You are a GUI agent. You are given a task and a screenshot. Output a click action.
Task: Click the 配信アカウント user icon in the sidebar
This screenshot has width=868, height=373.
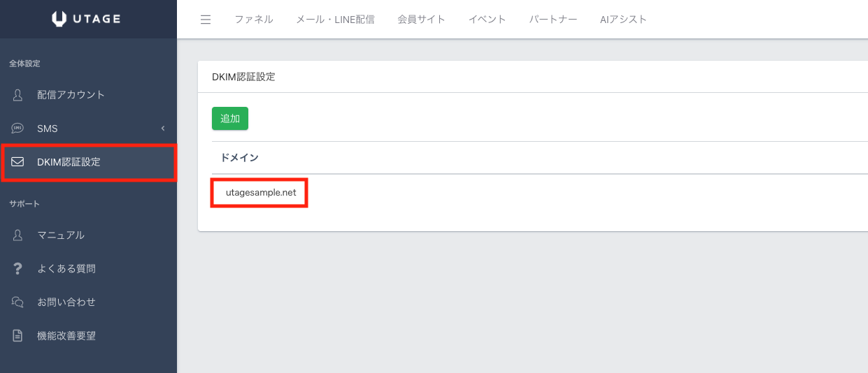(18, 95)
